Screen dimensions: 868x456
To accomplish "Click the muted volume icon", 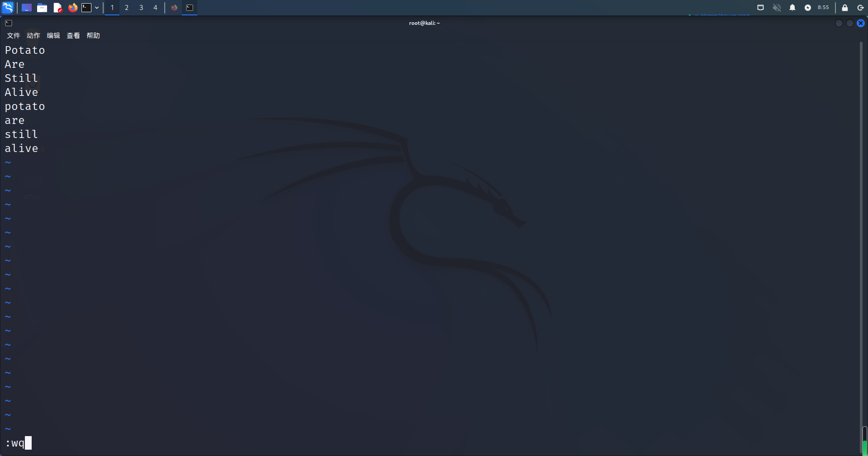I will [777, 8].
